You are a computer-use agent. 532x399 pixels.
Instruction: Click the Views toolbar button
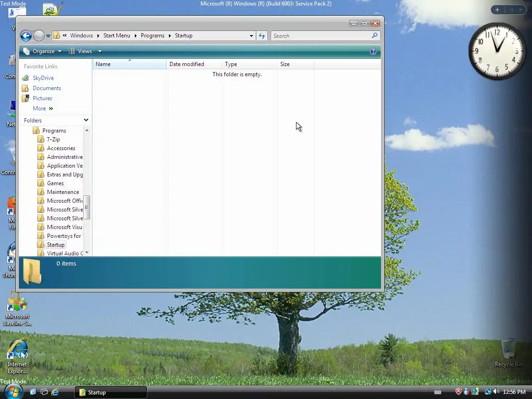pyautogui.click(x=80, y=51)
